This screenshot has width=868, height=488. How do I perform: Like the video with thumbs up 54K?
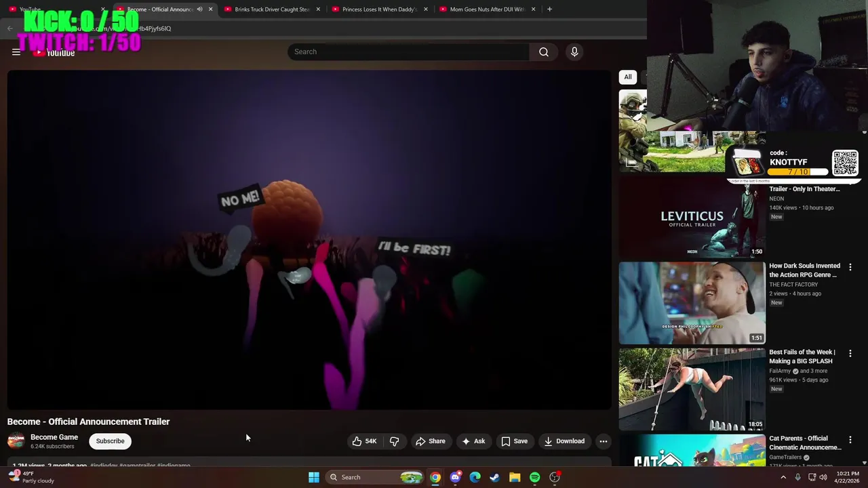(x=364, y=441)
